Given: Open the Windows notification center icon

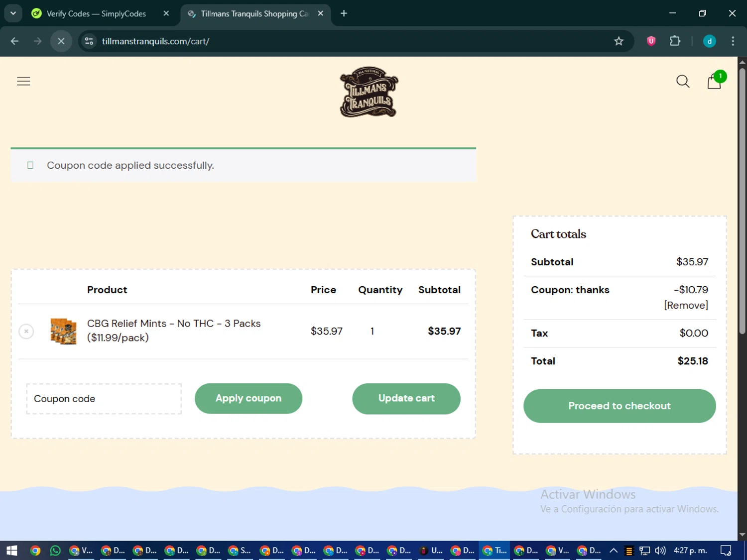Looking at the screenshot, I should (x=726, y=551).
